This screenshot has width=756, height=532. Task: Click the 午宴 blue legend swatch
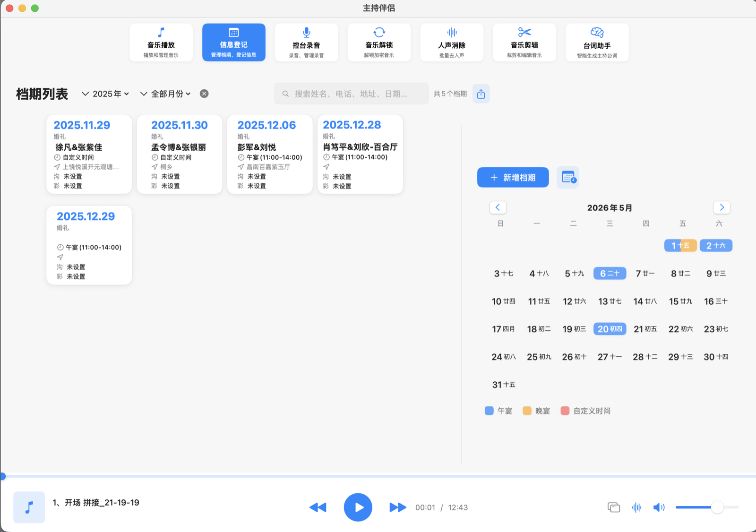pyautogui.click(x=489, y=411)
